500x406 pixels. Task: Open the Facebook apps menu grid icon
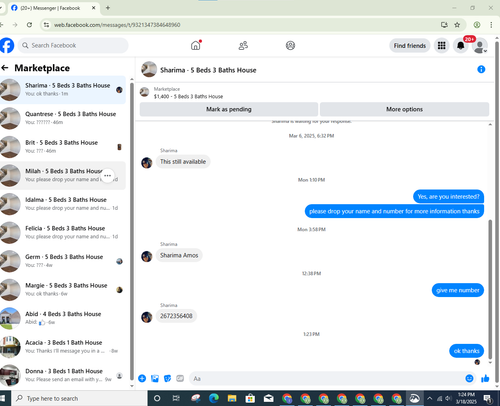pos(441,45)
